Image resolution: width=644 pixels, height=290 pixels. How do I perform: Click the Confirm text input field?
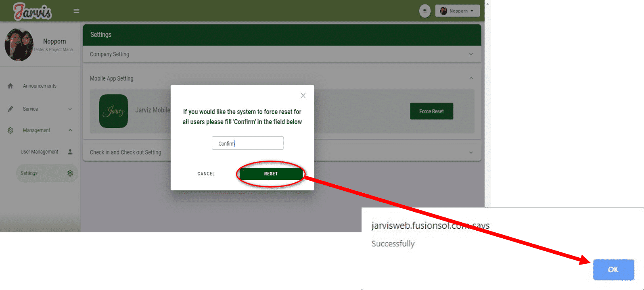tap(247, 143)
